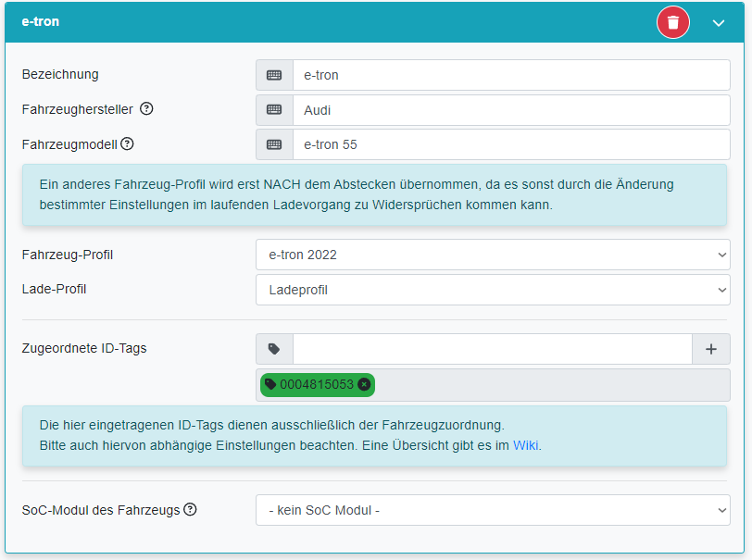Open the Wiki link in info box
Image resolution: width=752 pixels, height=560 pixels.
pyautogui.click(x=526, y=445)
